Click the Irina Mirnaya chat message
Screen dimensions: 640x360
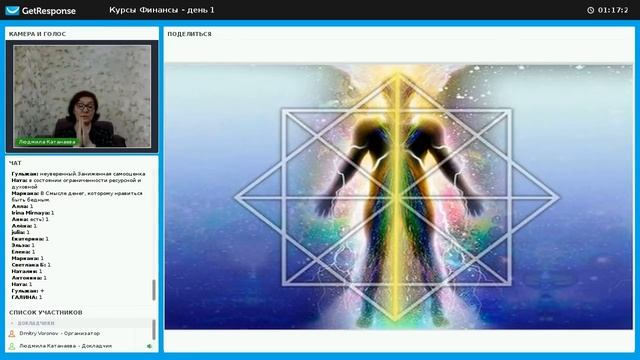tap(33, 213)
